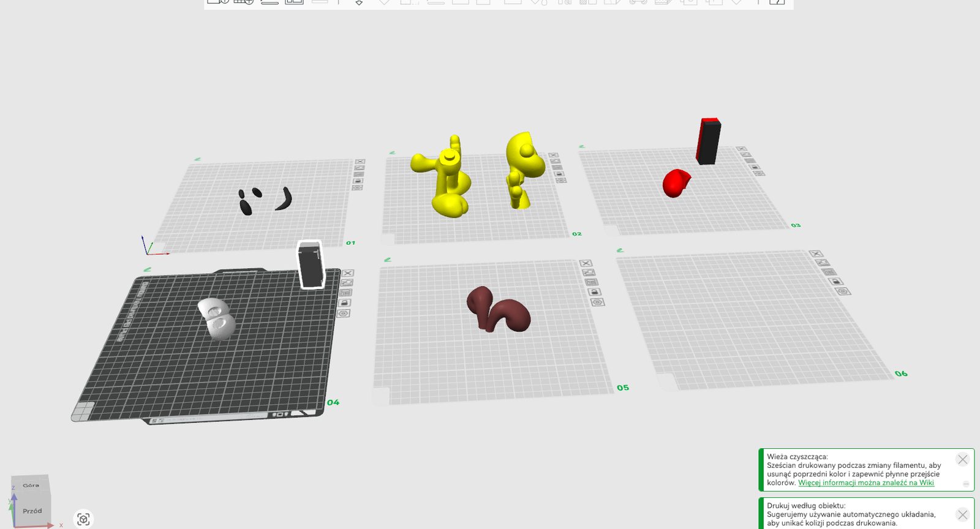Auto-orient objects on plate 04
980x529 pixels.
tap(347, 283)
